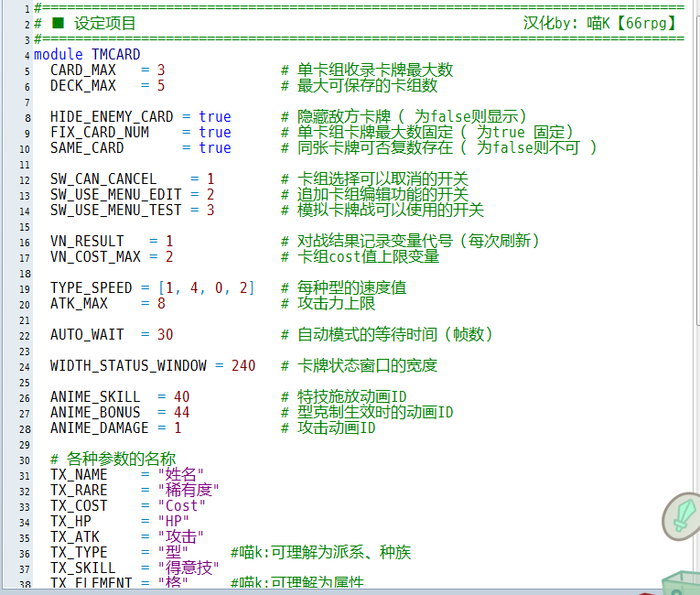The width and height of the screenshot is (700, 595).
Task: Click SW_CAN_CANCEL on line 12
Action: click(x=103, y=179)
